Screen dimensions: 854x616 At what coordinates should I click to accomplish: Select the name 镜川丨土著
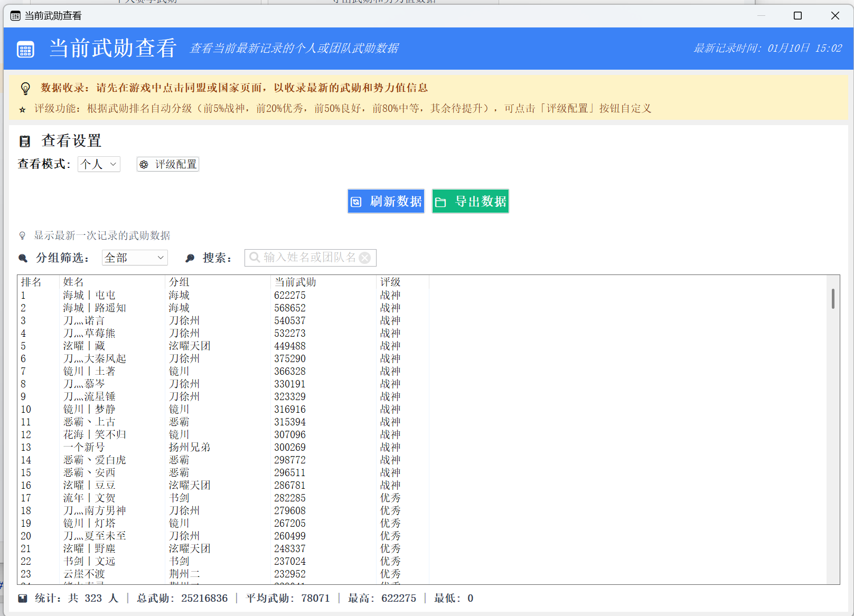click(x=89, y=371)
